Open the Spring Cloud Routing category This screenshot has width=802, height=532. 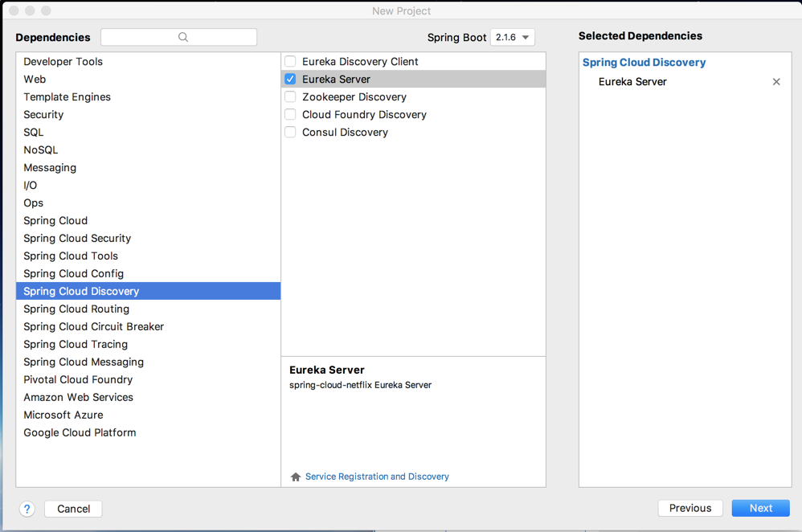point(149,309)
